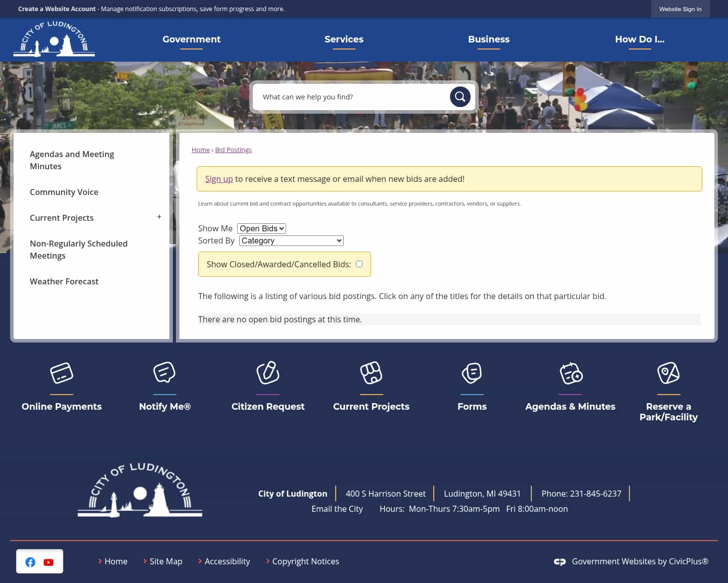
Task: Open the How Do I... menu
Action: coord(640,39)
